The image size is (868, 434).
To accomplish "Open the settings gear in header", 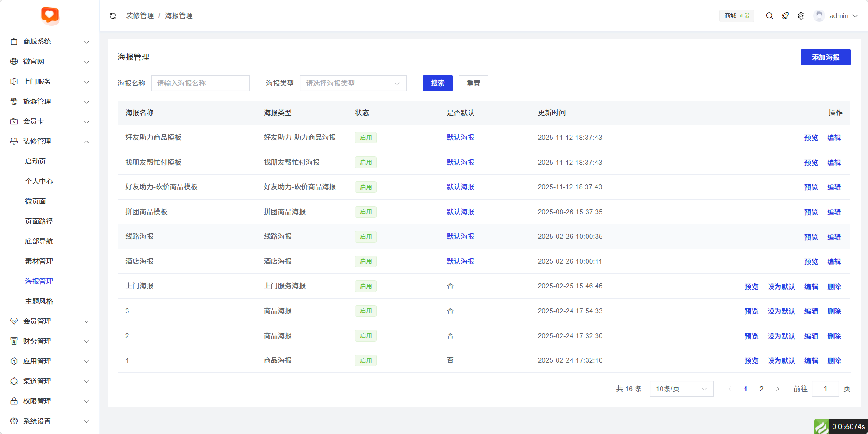I will point(801,16).
